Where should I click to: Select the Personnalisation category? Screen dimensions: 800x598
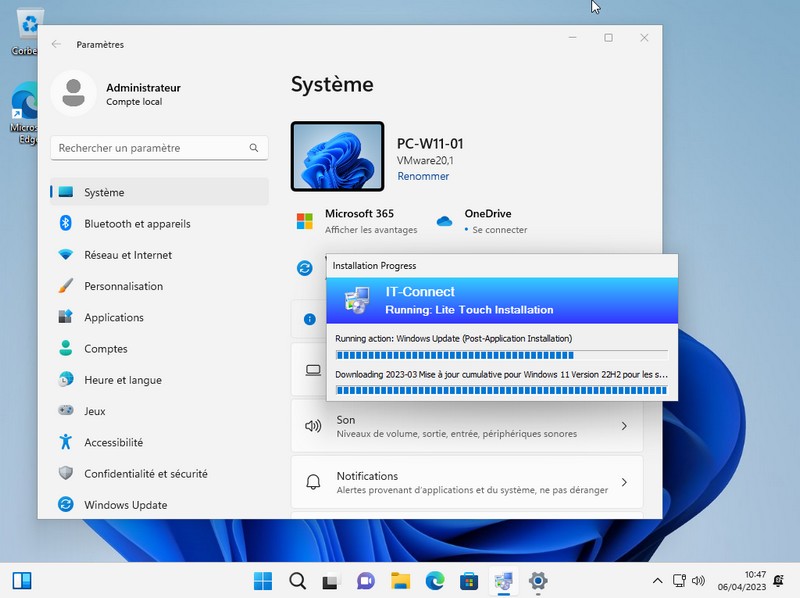[x=159, y=286]
